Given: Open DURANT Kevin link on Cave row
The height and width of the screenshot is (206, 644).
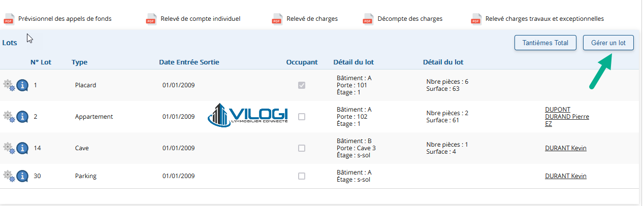Looking at the screenshot, I should [565, 148].
